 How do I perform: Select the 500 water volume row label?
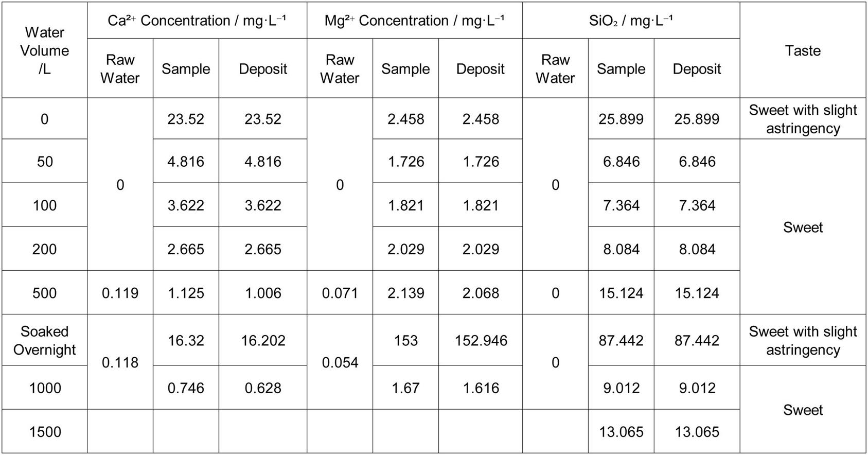45,293
